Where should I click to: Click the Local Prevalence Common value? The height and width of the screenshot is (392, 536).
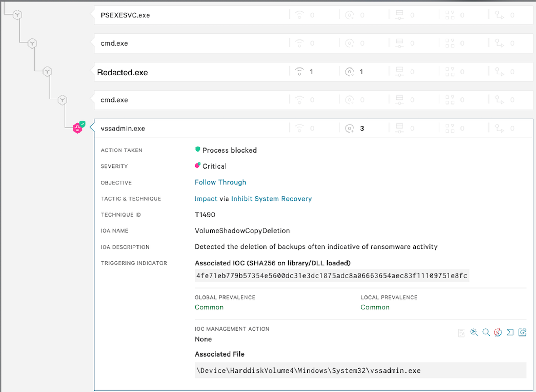(375, 307)
